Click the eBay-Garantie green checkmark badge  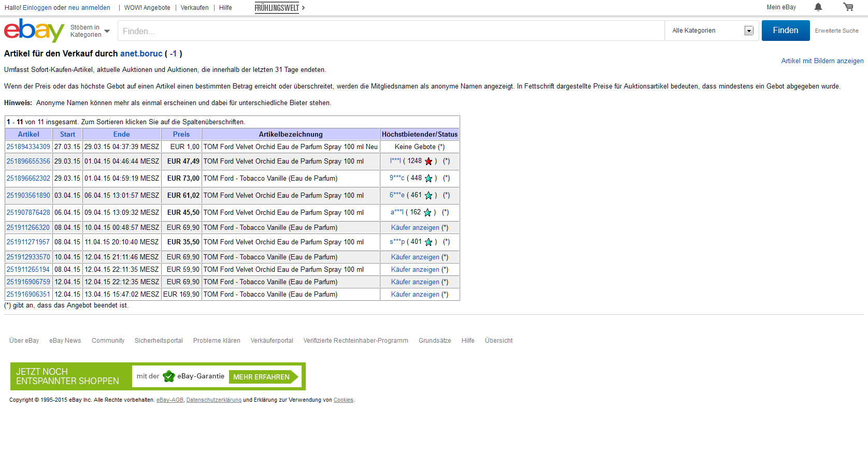[168, 376]
